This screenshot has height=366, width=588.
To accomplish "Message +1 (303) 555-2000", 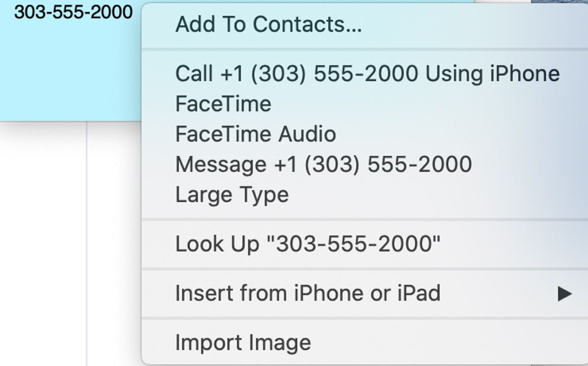I will point(323,165).
